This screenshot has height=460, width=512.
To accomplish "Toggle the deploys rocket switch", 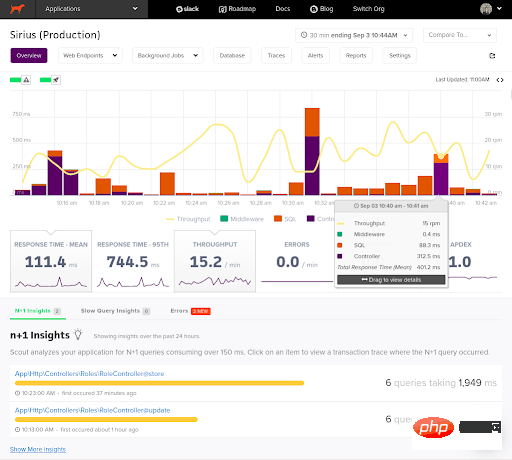I will (50, 80).
